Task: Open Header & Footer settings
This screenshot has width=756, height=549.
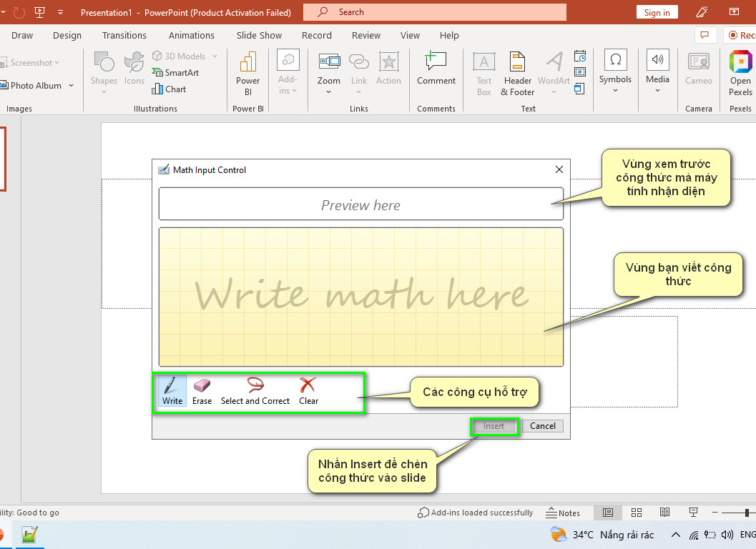Action: click(x=517, y=74)
